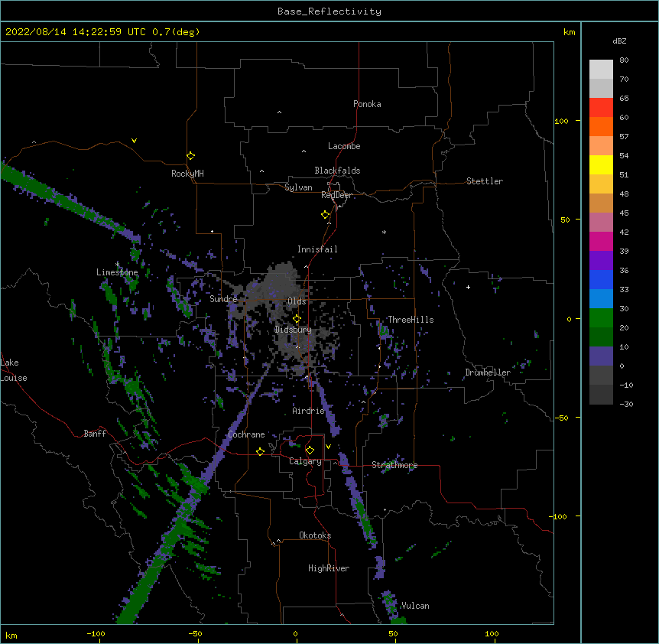Click the Okotoks town label
Image resolution: width=659 pixels, height=644 pixels.
pyautogui.click(x=315, y=535)
